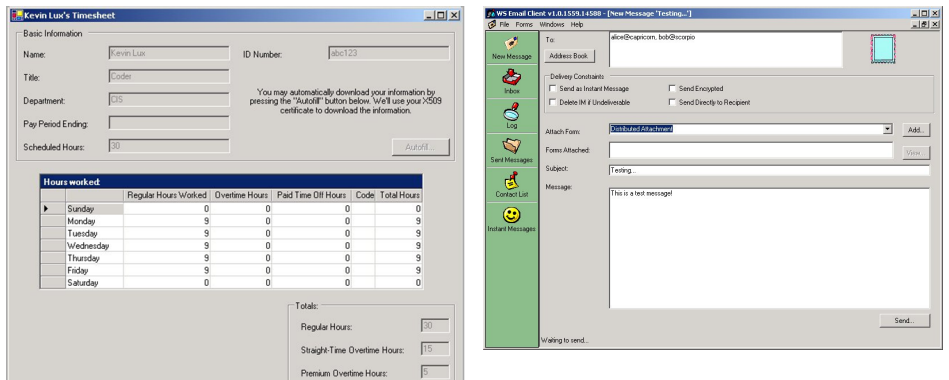The height and width of the screenshot is (380, 949).
Task: Click the Pay Period Ending field
Action: (169, 123)
